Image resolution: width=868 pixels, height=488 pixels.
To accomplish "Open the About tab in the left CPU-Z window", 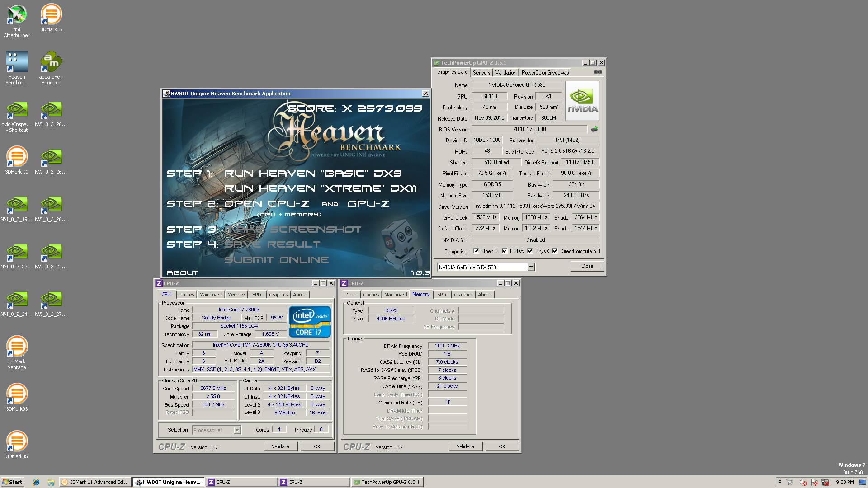I will [299, 295].
